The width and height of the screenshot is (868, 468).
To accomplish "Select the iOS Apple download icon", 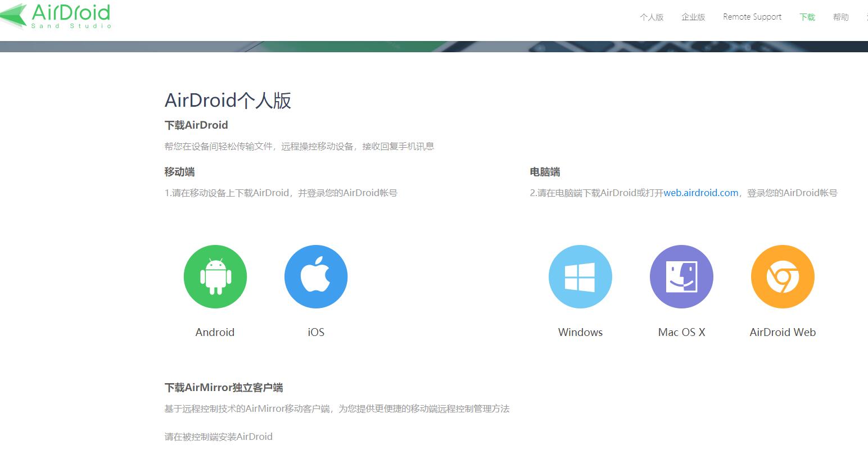I will pyautogui.click(x=316, y=276).
